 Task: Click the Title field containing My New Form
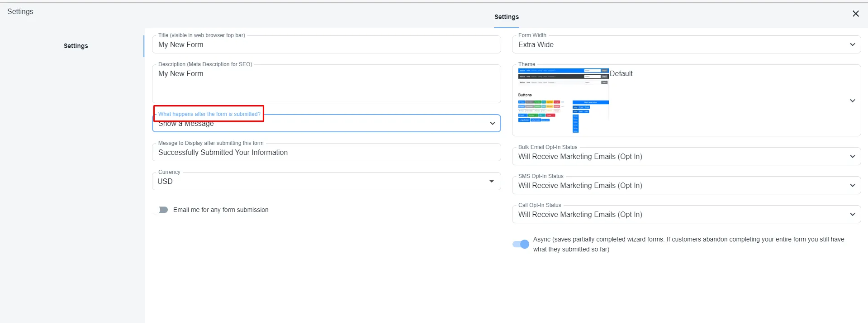coord(326,44)
